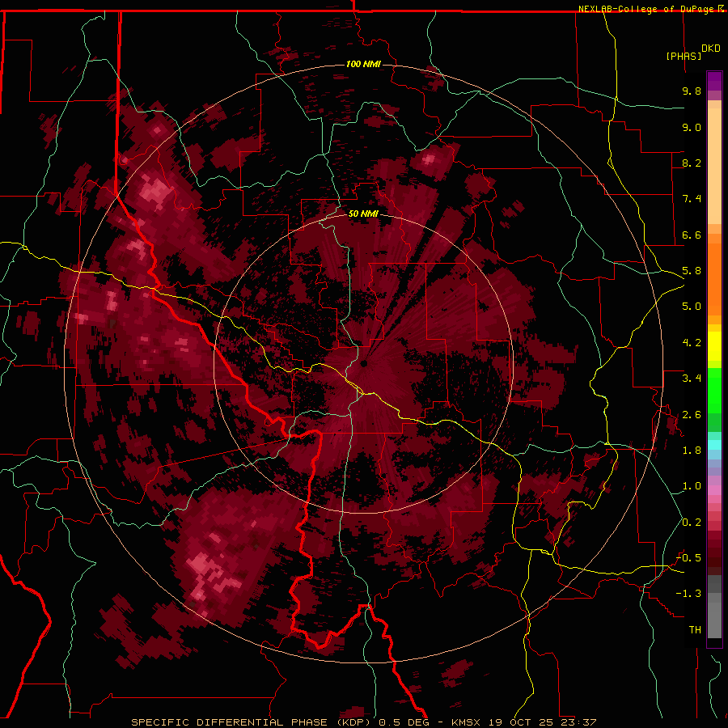This screenshot has width=728, height=728.
Task: Click the 7.4 scale value
Action: coord(692,199)
